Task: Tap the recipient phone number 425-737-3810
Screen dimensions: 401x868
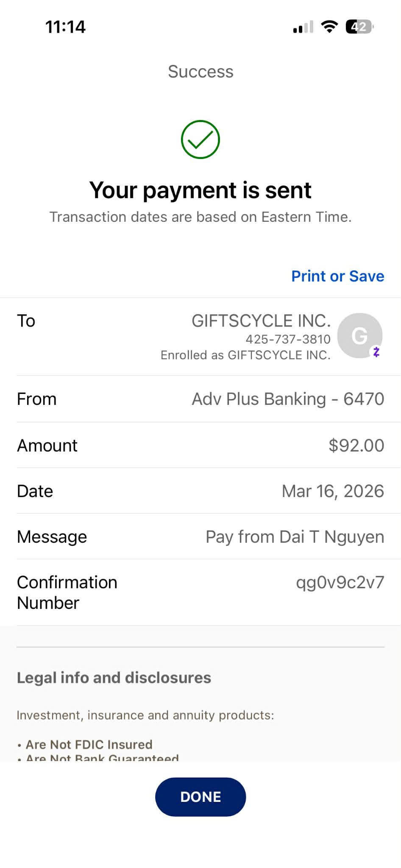Action: (x=288, y=339)
